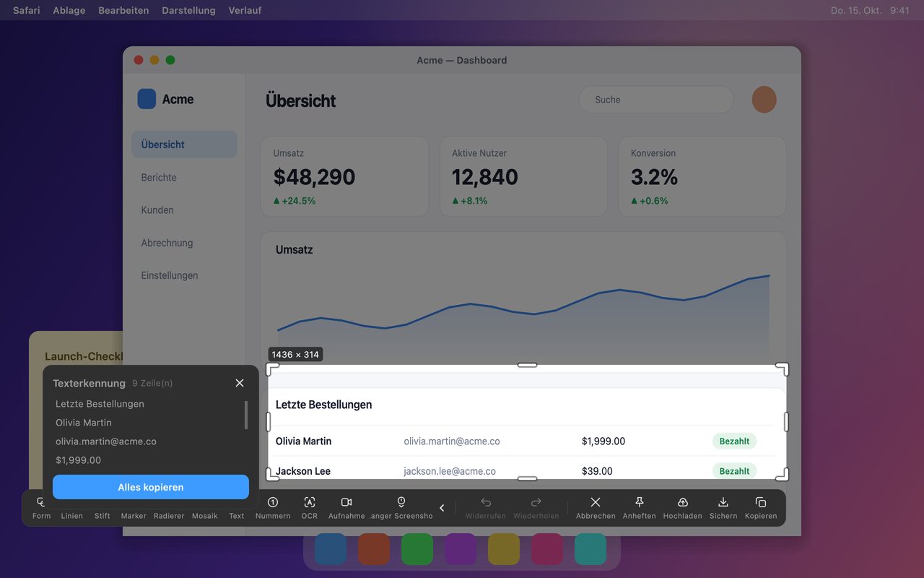The image size is (924, 578).
Task: Start screen recording with Aufnahme tool
Action: 346,508
